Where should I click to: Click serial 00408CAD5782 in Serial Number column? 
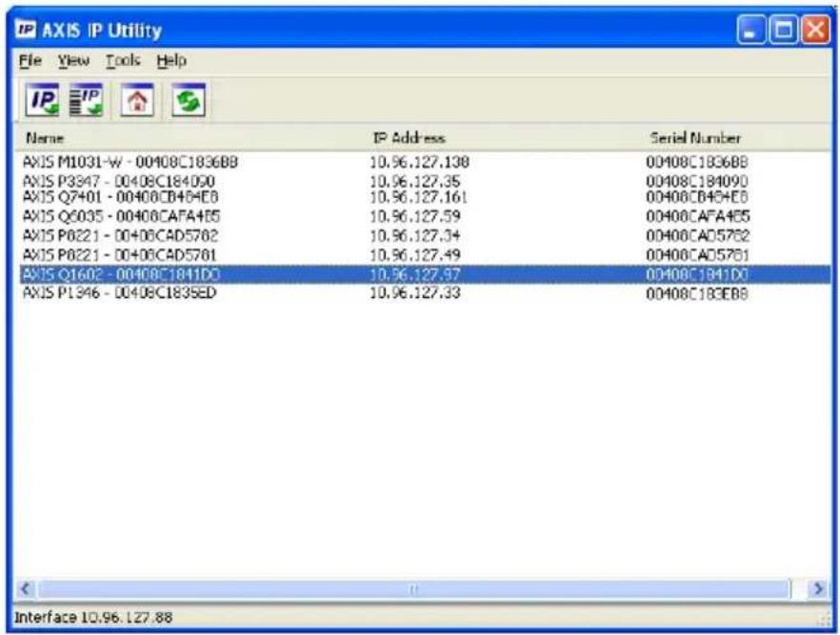pos(697,235)
